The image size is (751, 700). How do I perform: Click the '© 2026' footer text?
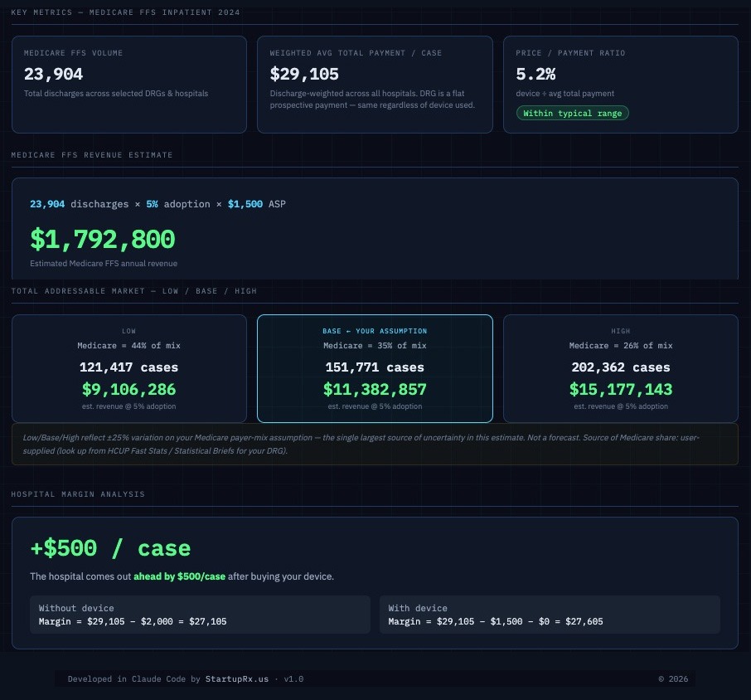click(x=673, y=679)
